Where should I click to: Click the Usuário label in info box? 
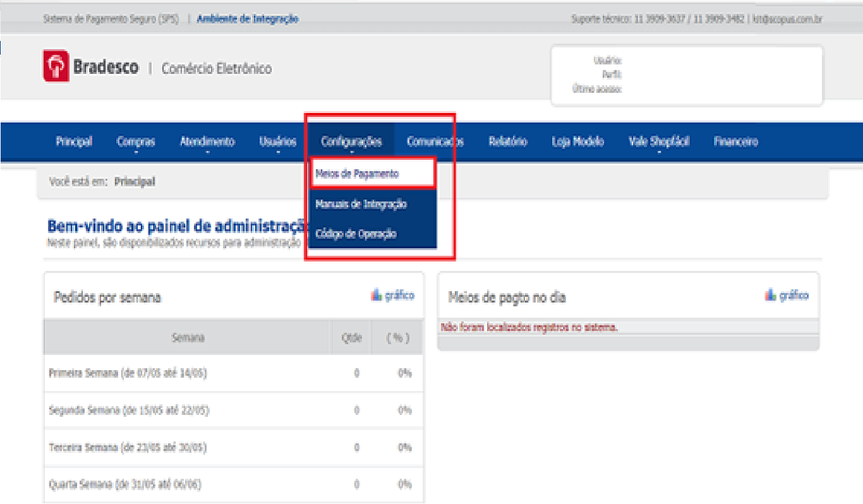608,61
